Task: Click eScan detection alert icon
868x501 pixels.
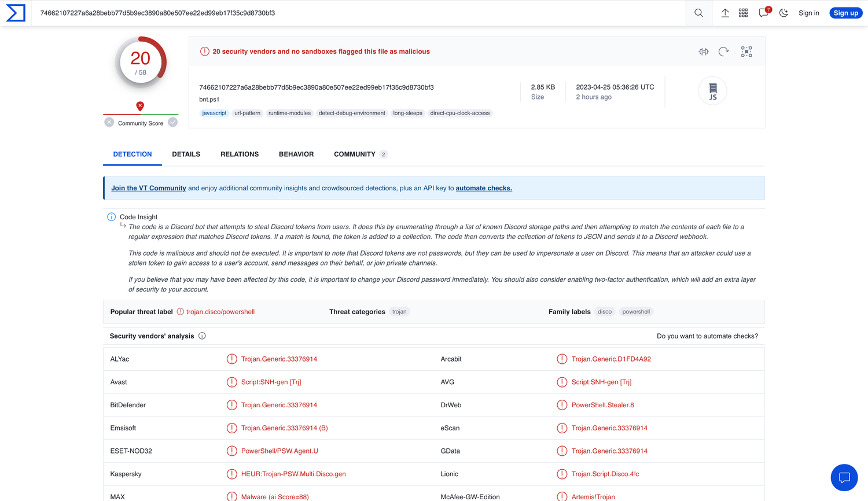Action: pos(562,428)
